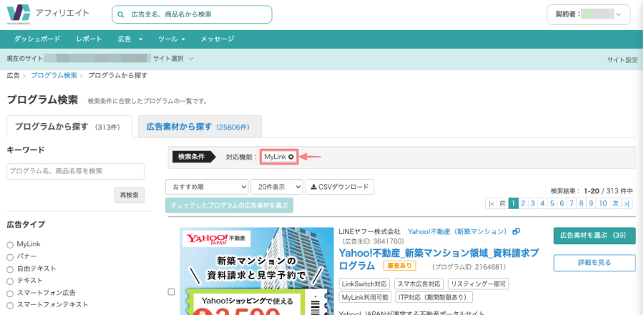Click 広告素材を選ぶ (39) button
This screenshot has height=315, width=644.
tap(595, 236)
